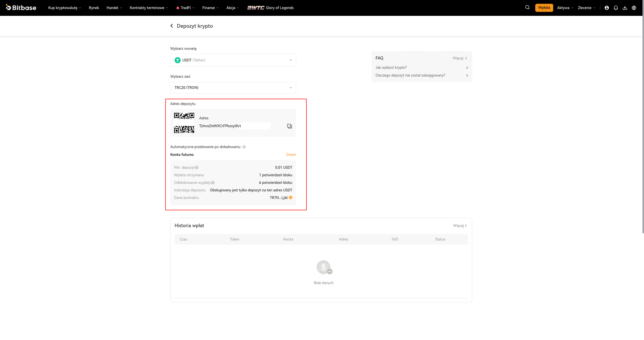This screenshot has height=340, width=644.
Task: Click help icon next to Automatyczne przelewanie
Action: [244, 147]
